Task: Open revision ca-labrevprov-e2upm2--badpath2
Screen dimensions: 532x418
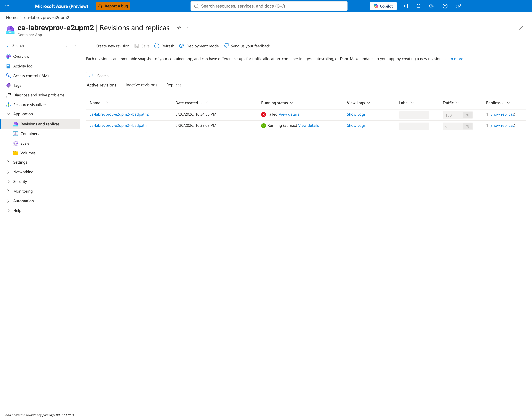Action: pyautogui.click(x=119, y=114)
